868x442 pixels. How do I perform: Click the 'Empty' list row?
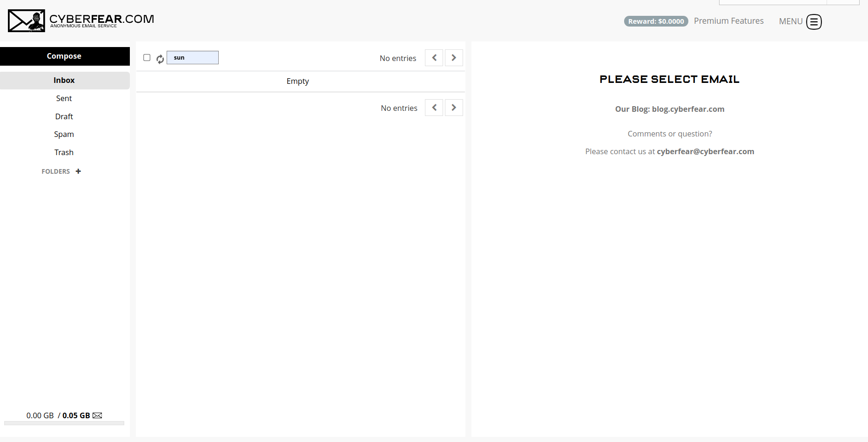click(301, 81)
